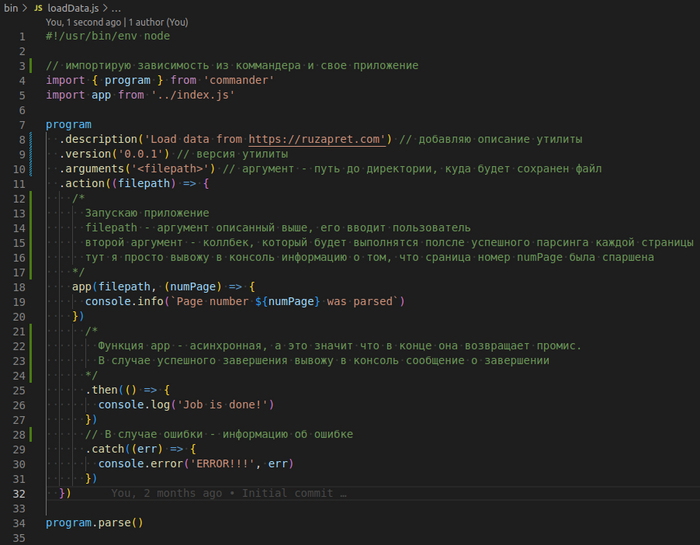Image resolution: width=700 pixels, height=545 pixels.
Task: Open the 'bin' folder breadcrumb
Action: point(10,8)
